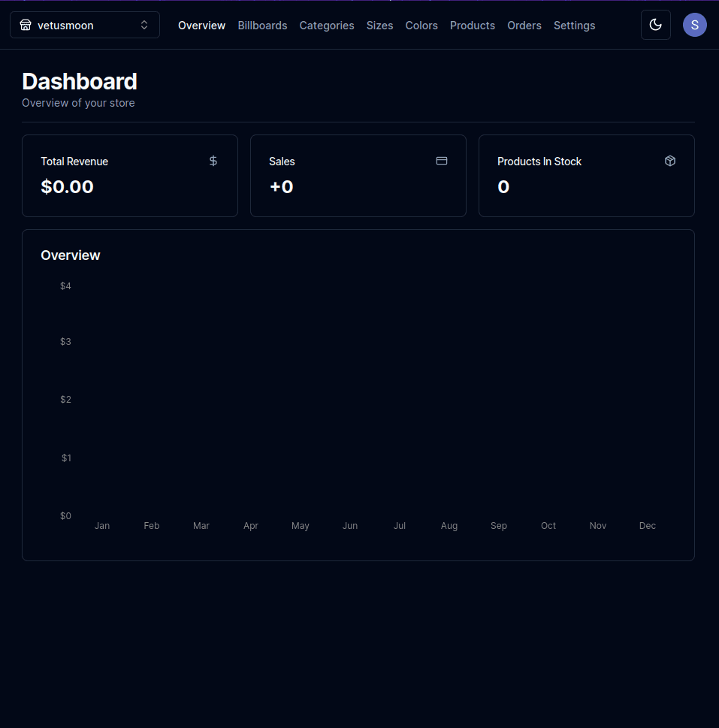Image resolution: width=719 pixels, height=728 pixels.
Task: Open the Products page
Action: click(473, 26)
